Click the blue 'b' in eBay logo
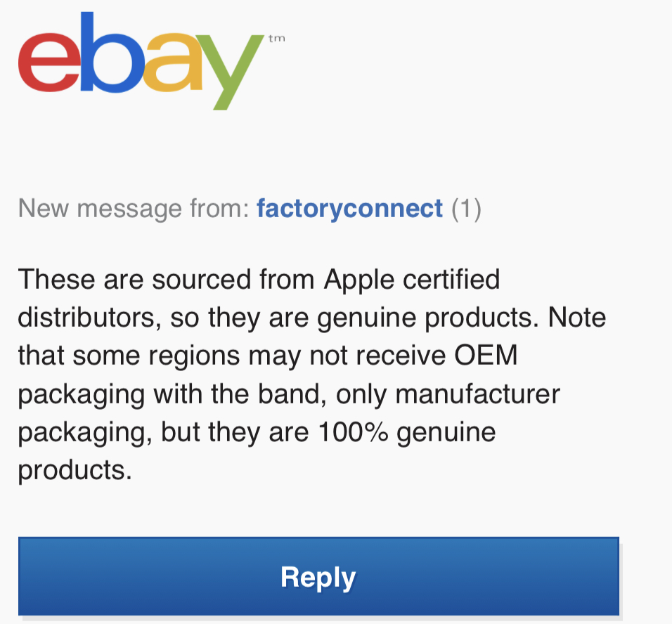This screenshot has width=672, height=624. pos(112,52)
